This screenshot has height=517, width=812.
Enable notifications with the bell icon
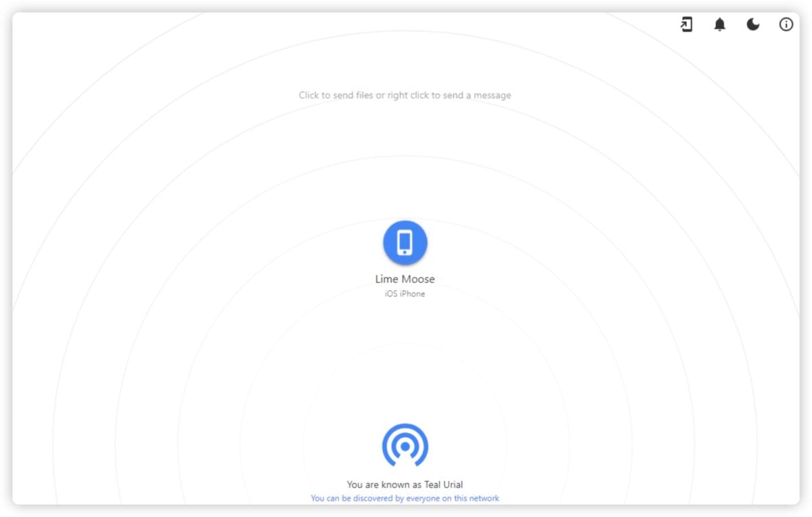pos(719,25)
